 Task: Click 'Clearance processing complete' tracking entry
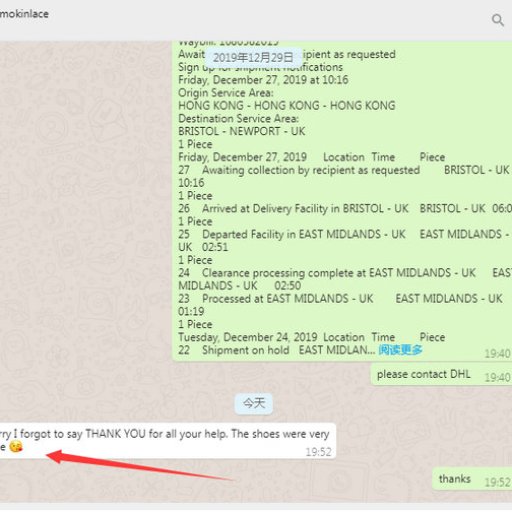point(339,273)
